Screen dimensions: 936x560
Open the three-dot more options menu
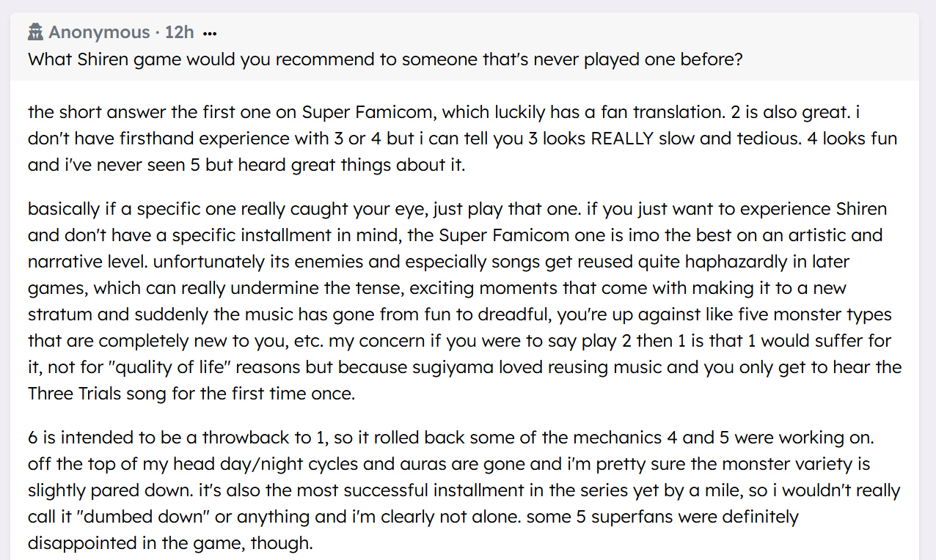210,34
